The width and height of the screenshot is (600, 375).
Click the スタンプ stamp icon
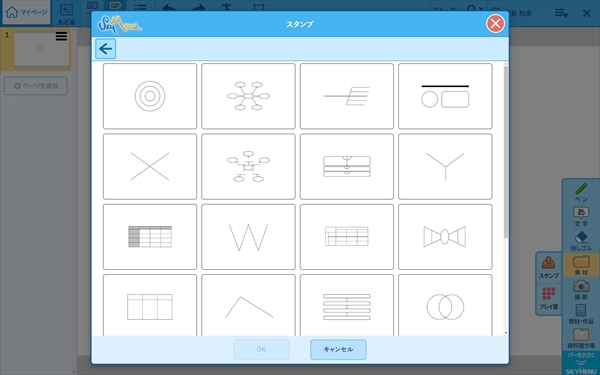pyautogui.click(x=548, y=267)
